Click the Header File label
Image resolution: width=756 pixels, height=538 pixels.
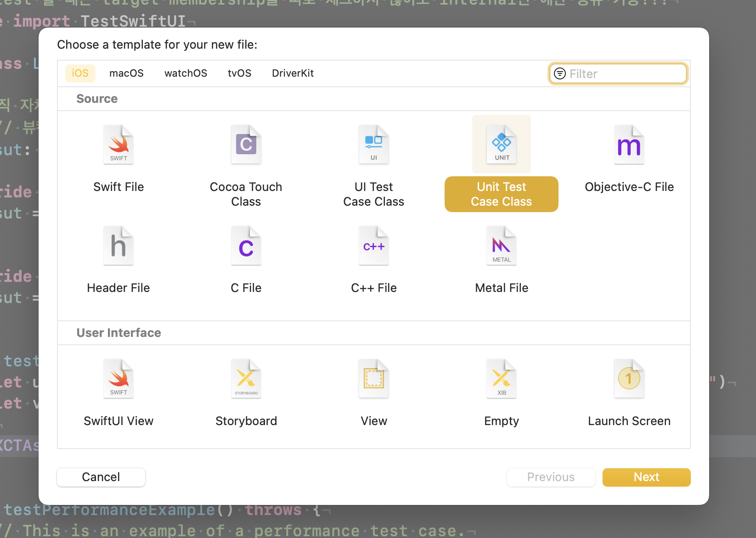pyautogui.click(x=118, y=288)
